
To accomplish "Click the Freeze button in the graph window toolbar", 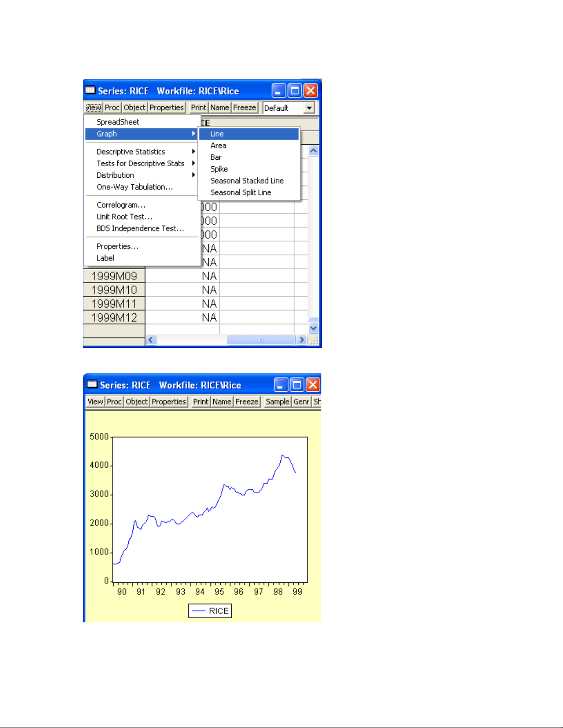I will pyautogui.click(x=247, y=401).
